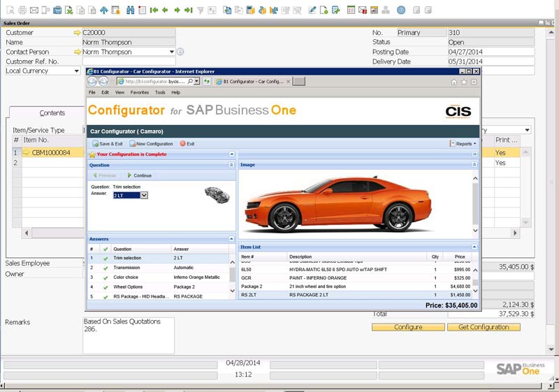Click Answers list scrollbar down arrow

(233, 291)
